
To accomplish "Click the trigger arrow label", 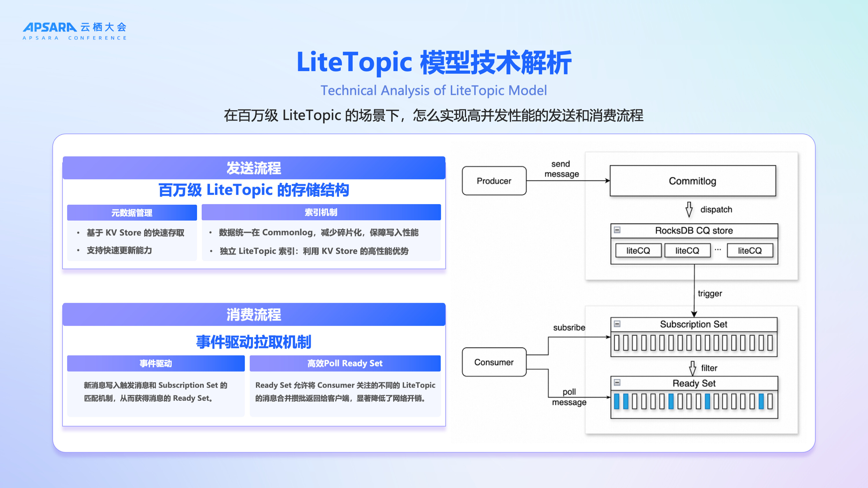I will click(710, 293).
